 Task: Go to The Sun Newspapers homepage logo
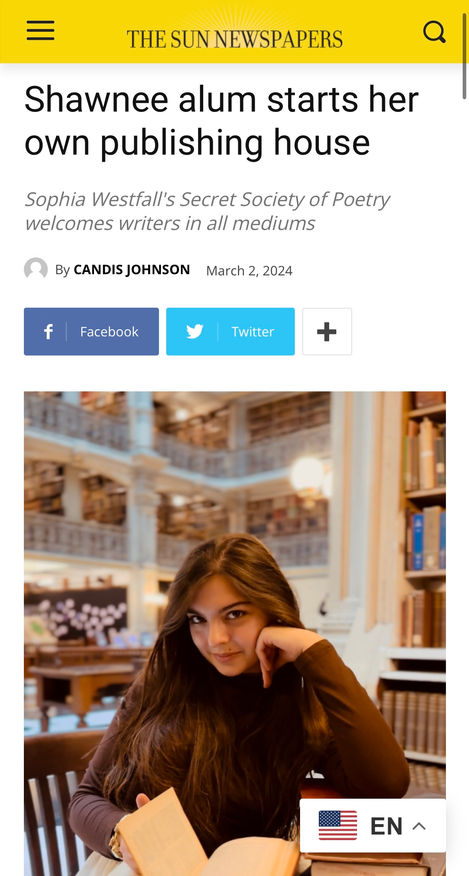pos(234,39)
